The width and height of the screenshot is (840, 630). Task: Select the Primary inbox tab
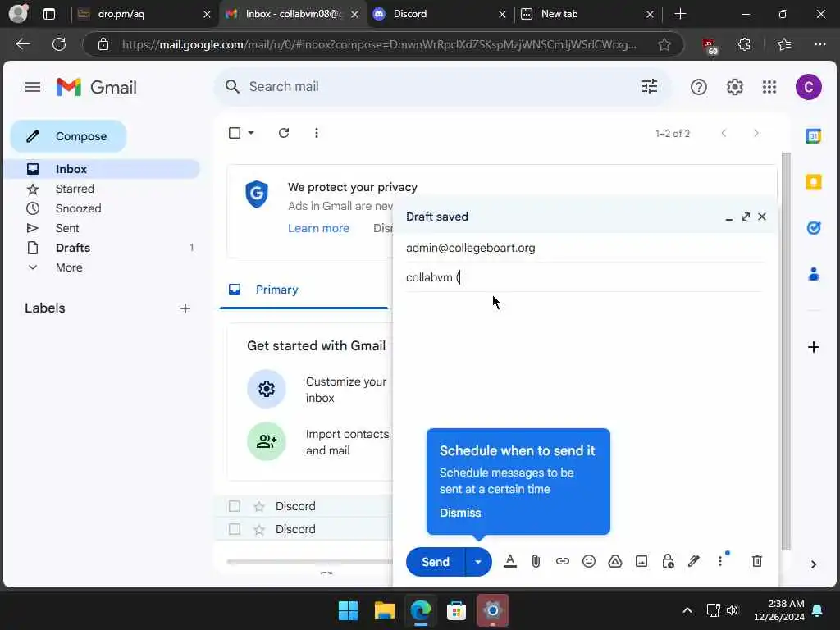(x=304, y=290)
